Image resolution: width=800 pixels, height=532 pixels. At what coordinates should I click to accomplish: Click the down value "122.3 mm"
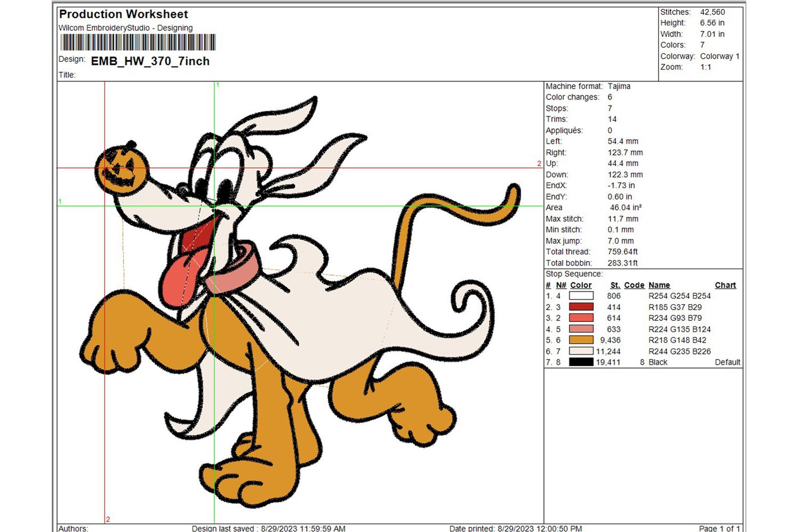pos(625,174)
